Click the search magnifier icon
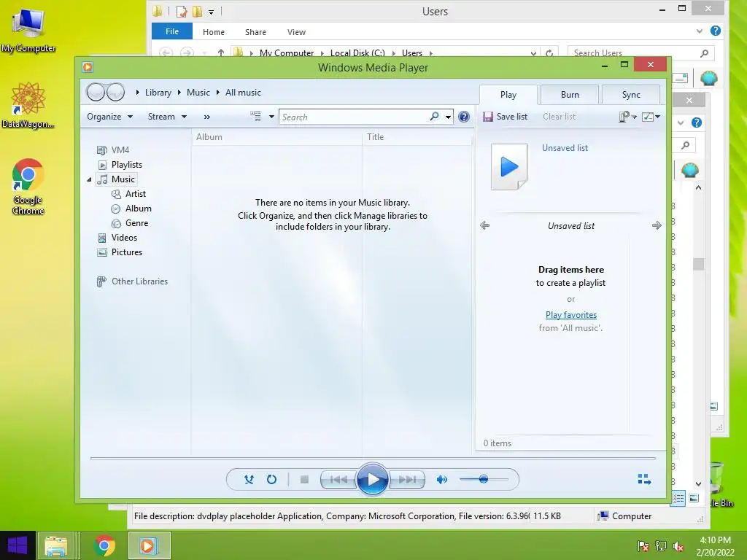This screenshot has width=747, height=560. (435, 116)
